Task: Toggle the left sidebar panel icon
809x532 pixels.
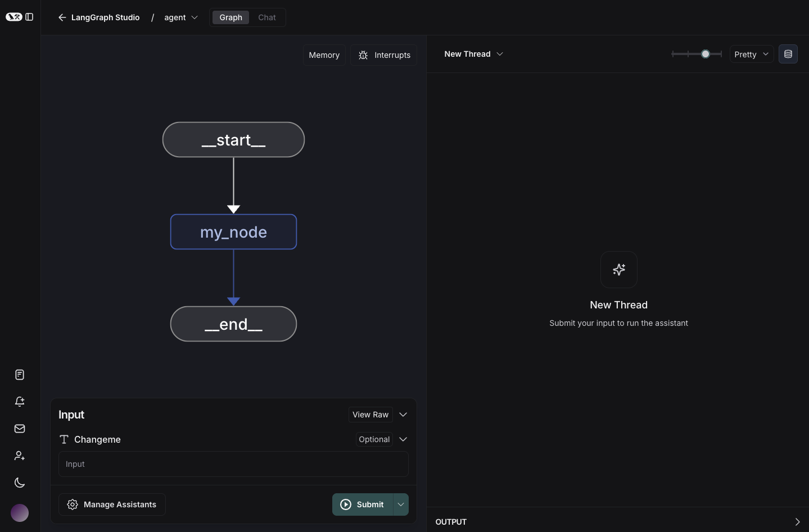Action: click(29, 17)
